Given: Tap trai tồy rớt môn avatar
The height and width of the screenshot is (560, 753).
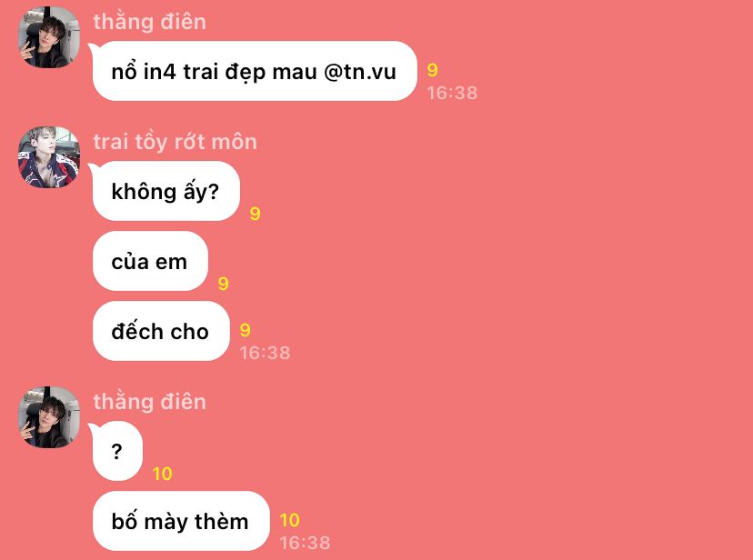Looking at the screenshot, I should tap(49, 157).
